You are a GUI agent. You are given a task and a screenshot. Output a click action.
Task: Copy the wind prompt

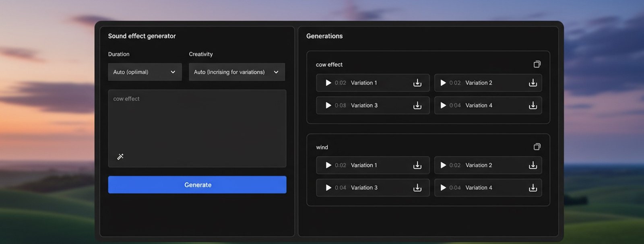point(537,147)
